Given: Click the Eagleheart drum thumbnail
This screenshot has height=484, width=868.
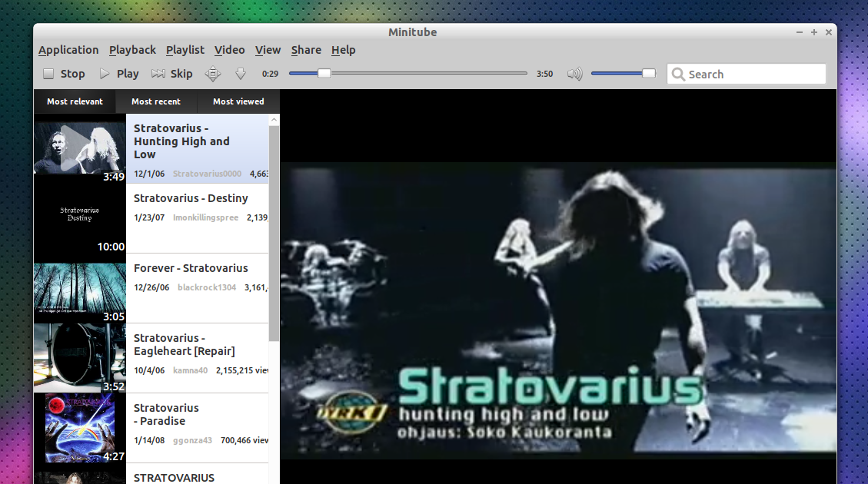Looking at the screenshot, I should 80,359.
